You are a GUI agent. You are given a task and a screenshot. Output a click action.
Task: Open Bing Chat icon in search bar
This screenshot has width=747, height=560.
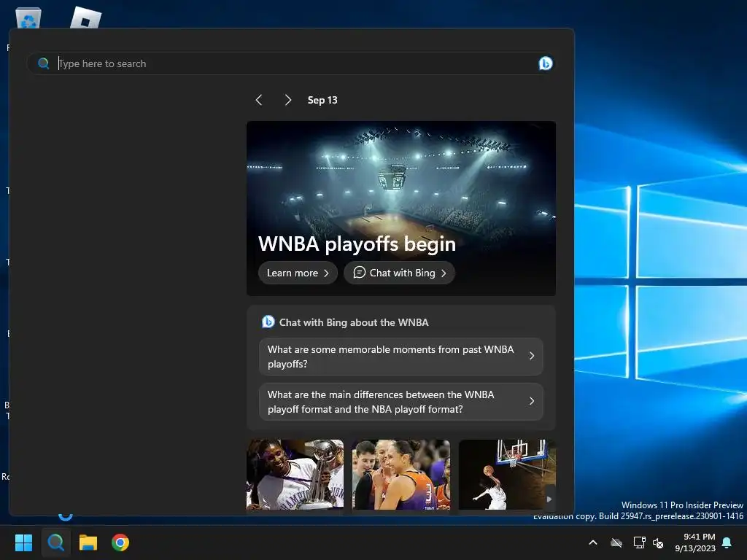[x=546, y=63]
